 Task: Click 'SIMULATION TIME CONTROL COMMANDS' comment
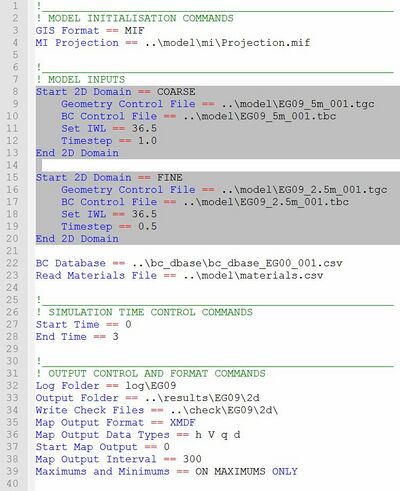pyautogui.click(x=145, y=312)
